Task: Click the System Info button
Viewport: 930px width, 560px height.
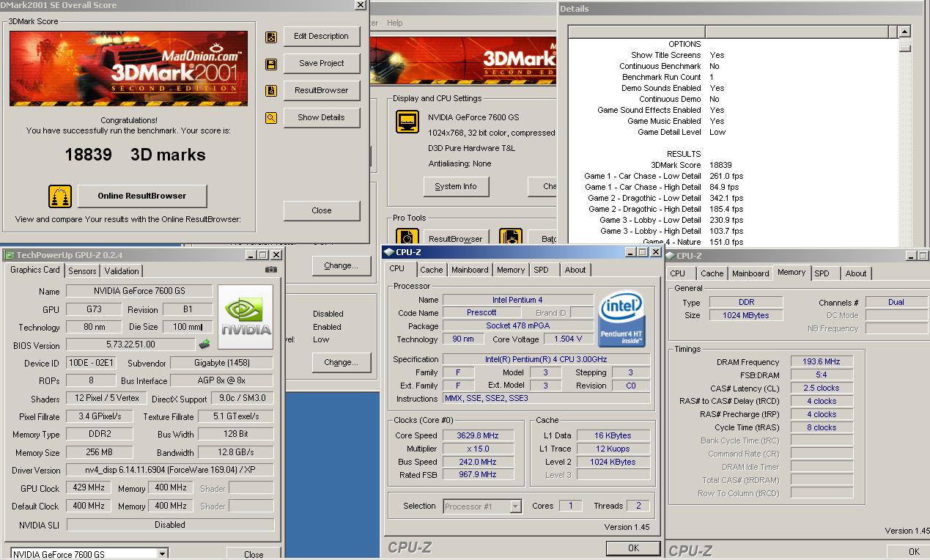Action: click(x=456, y=186)
